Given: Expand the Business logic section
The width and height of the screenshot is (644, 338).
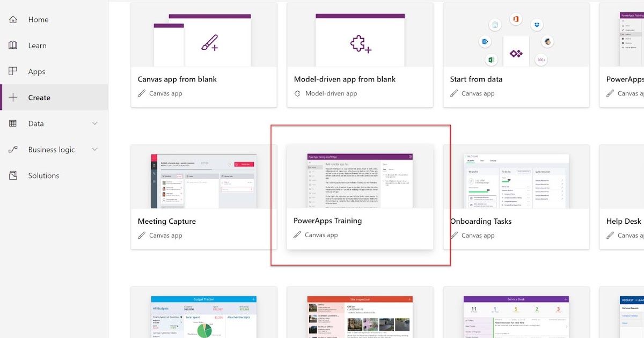Looking at the screenshot, I should pyautogui.click(x=95, y=149).
